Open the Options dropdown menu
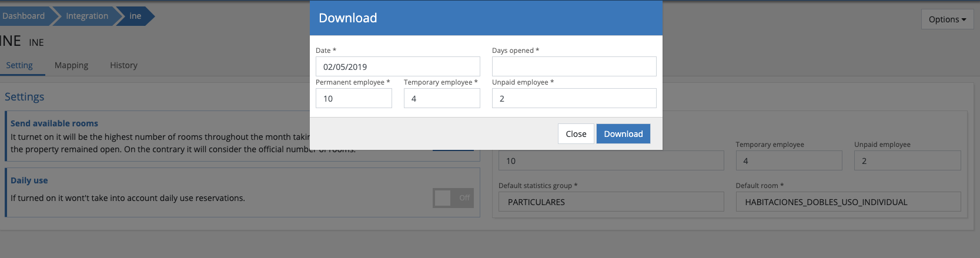This screenshot has height=258, width=980. [x=946, y=19]
